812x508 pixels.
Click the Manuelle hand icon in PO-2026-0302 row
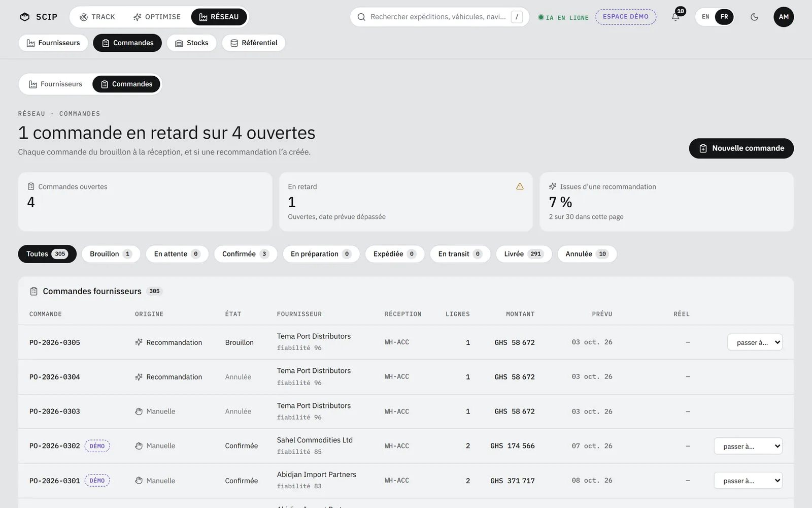pyautogui.click(x=139, y=446)
